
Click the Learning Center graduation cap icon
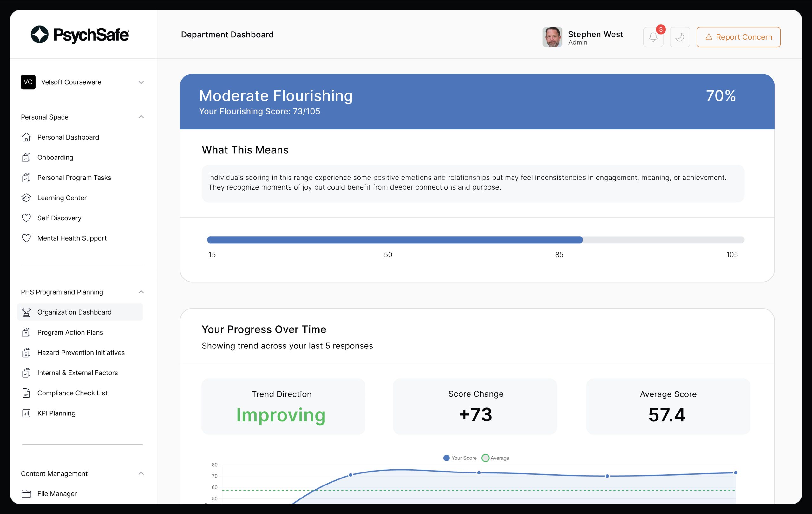tap(26, 198)
